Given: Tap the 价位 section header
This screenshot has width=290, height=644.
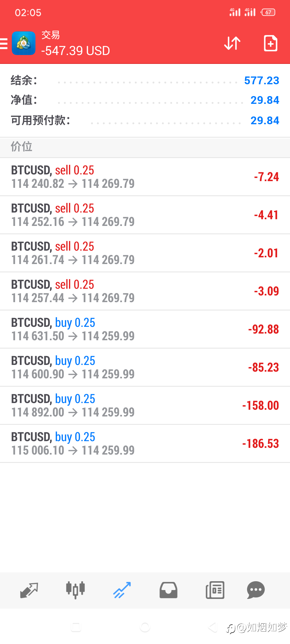Looking at the screenshot, I should coord(21,147).
